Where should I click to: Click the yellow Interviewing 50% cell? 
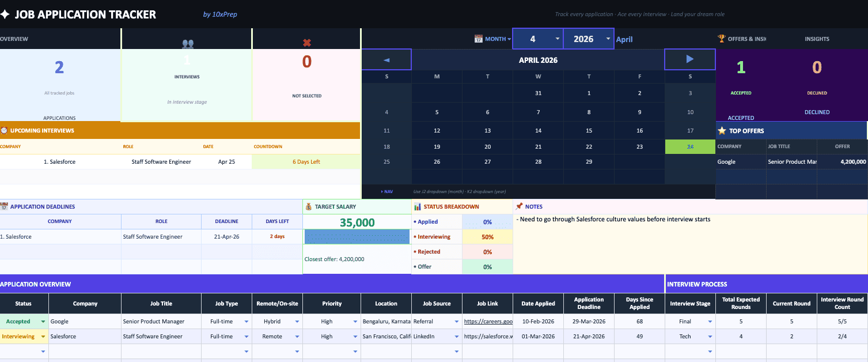pyautogui.click(x=487, y=237)
